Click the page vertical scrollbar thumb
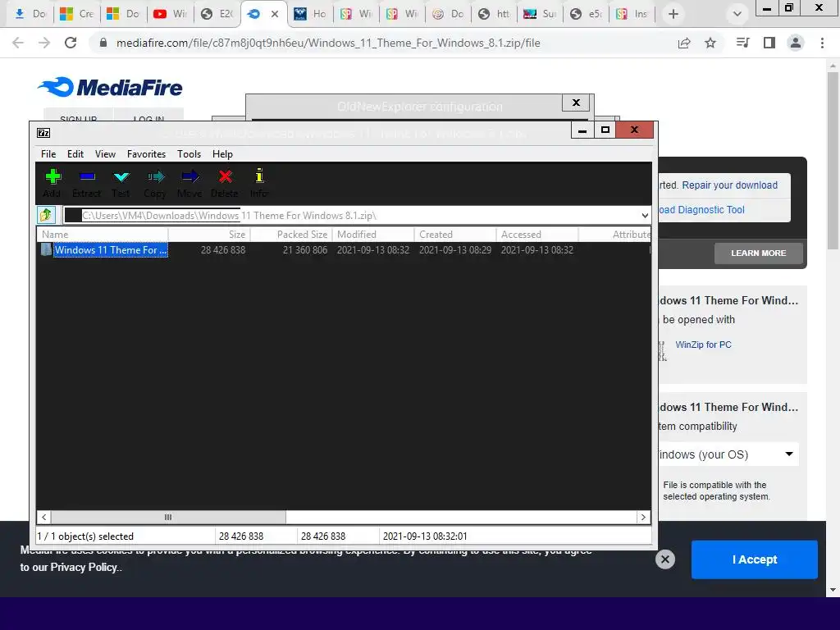Viewport: 840px width, 630px height. [833, 159]
